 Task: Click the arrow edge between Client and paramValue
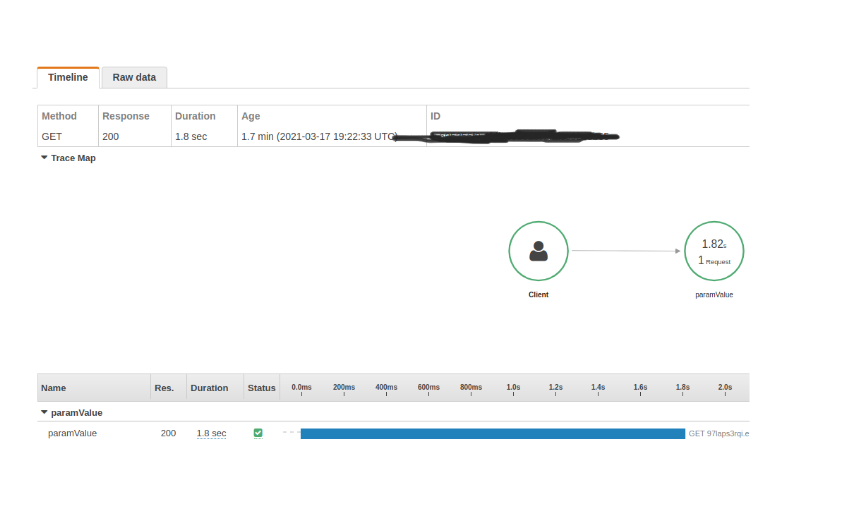click(626, 251)
